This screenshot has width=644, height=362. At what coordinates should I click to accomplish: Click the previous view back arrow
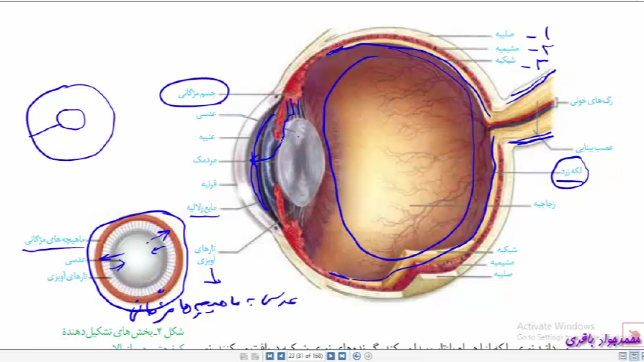(x=357, y=356)
